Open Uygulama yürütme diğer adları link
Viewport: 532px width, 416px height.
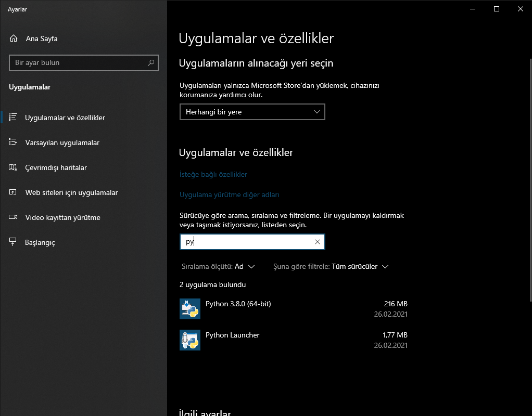pyautogui.click(x=230, y=194)
